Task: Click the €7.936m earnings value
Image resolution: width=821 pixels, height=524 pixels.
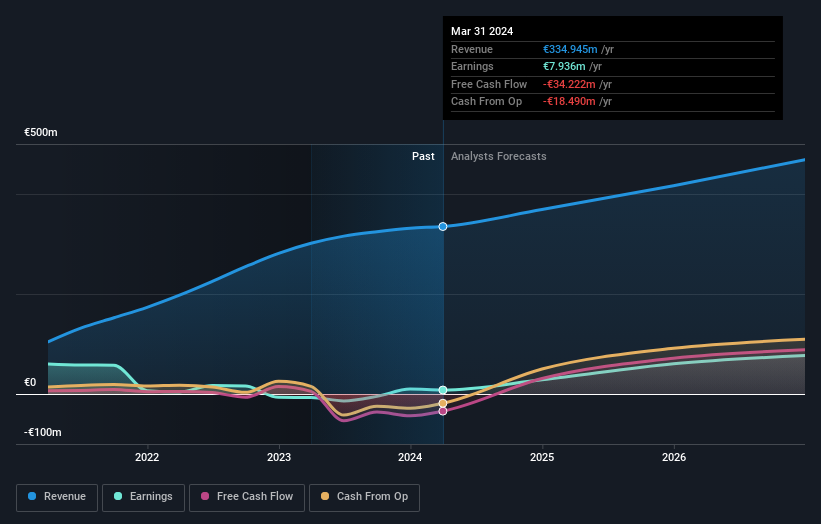Action: 564,66
